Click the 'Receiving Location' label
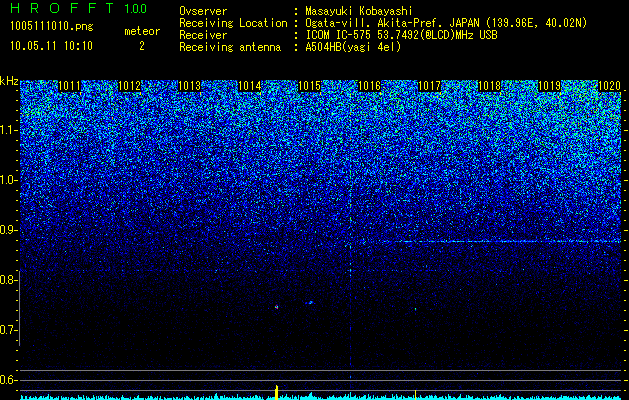The image size is (629, 400). pyautogui.click(x=233, y=23)
